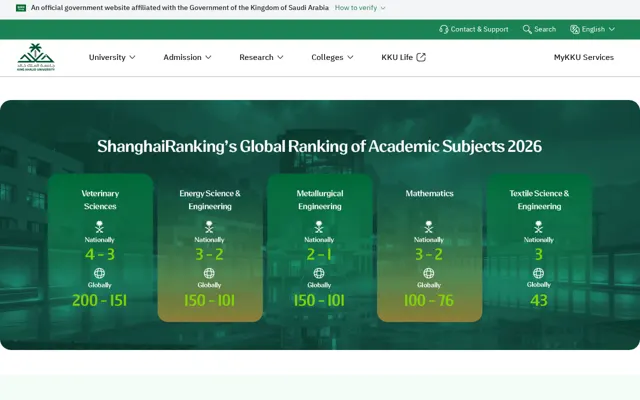Click the national emblem icon in Metallurgical Engineering card
640x400 pixels.
(319, 227)
